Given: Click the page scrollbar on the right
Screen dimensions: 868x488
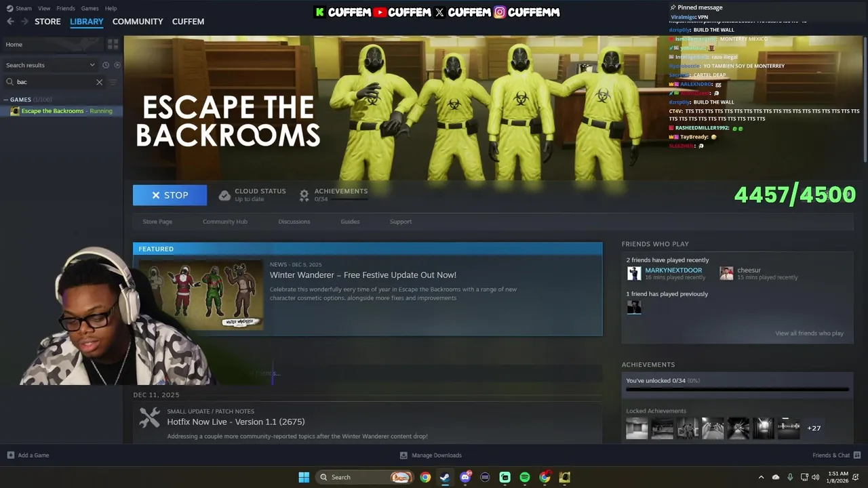Looking at the screenshot, I should (x=865, y=98).
